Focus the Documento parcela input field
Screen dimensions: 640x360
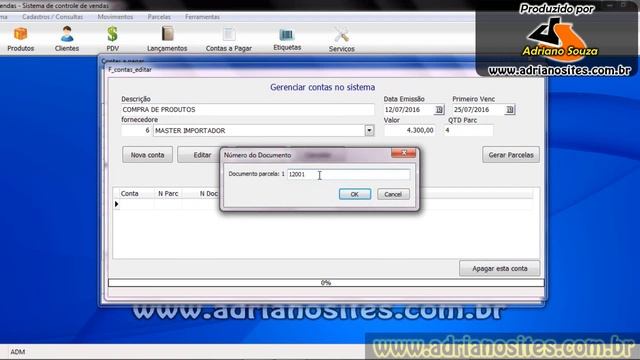pos(348,174)
